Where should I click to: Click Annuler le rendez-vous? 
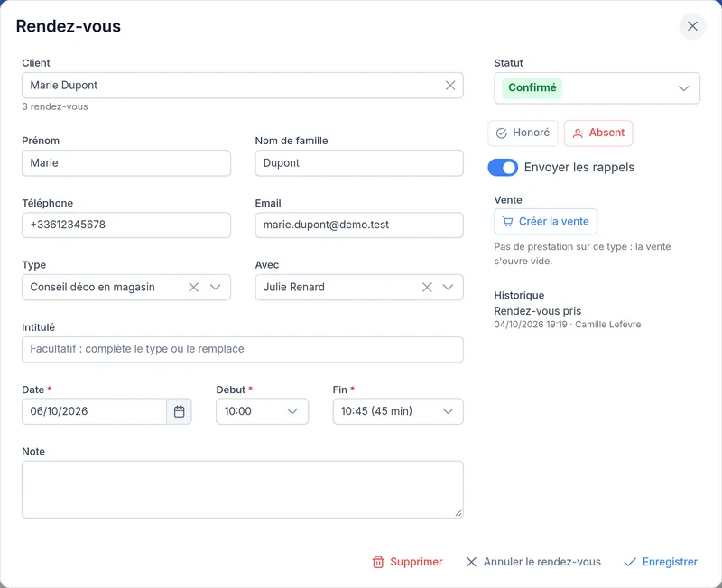click(533, 562)
